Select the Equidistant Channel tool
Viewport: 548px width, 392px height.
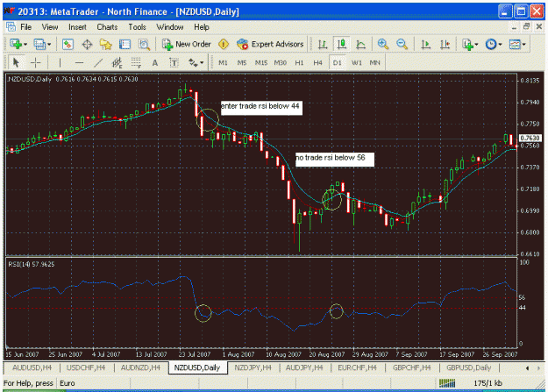(117, 63)
